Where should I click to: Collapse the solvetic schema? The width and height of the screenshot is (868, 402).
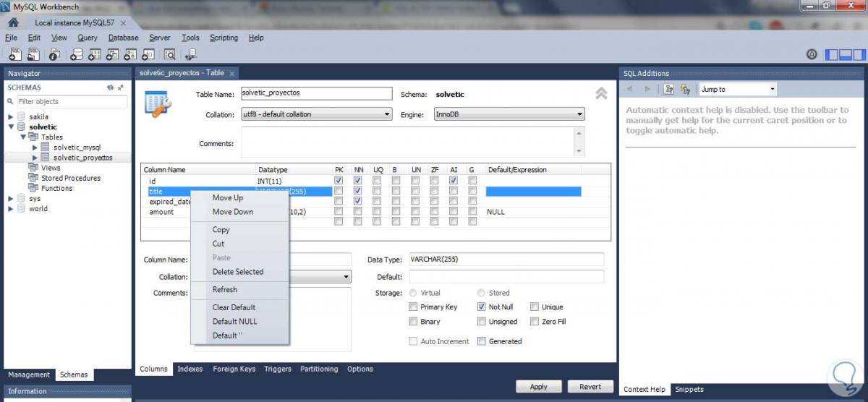coord(10,127)
